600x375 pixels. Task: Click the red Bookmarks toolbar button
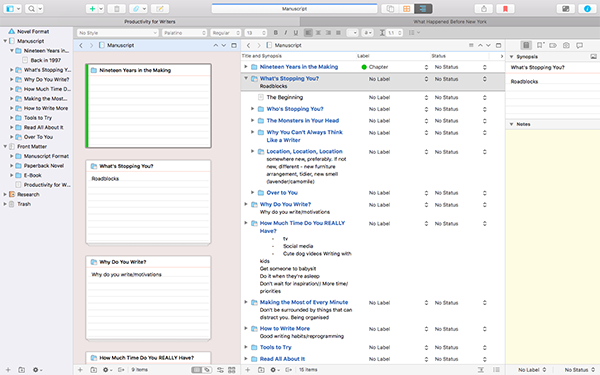coord(505,8)
